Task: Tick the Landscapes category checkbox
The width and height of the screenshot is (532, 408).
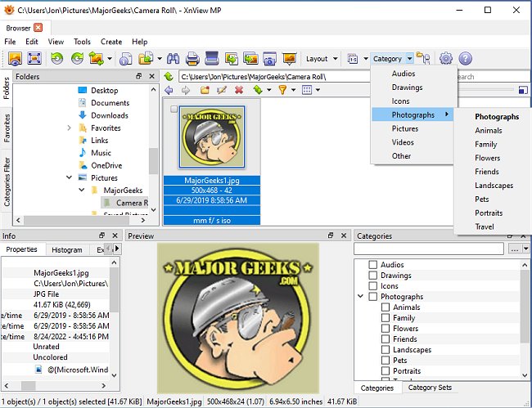Action: click(385, 350)
